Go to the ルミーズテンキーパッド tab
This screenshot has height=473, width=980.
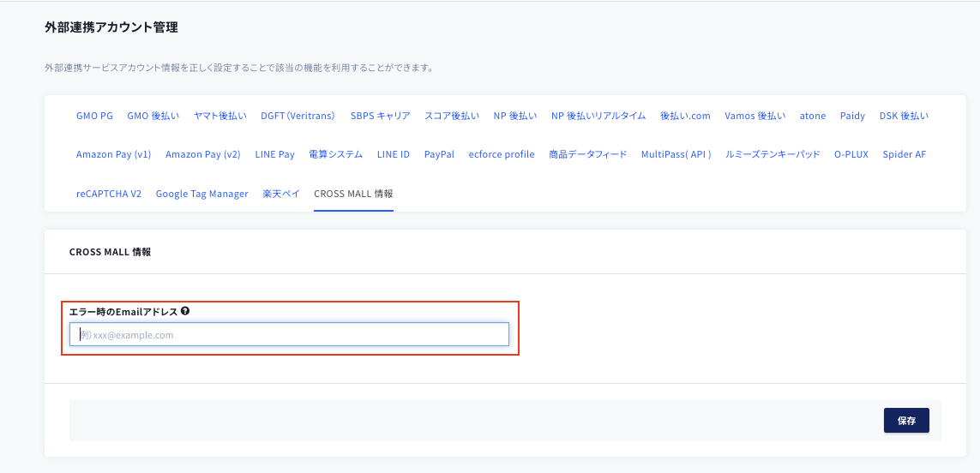(773, 154)
